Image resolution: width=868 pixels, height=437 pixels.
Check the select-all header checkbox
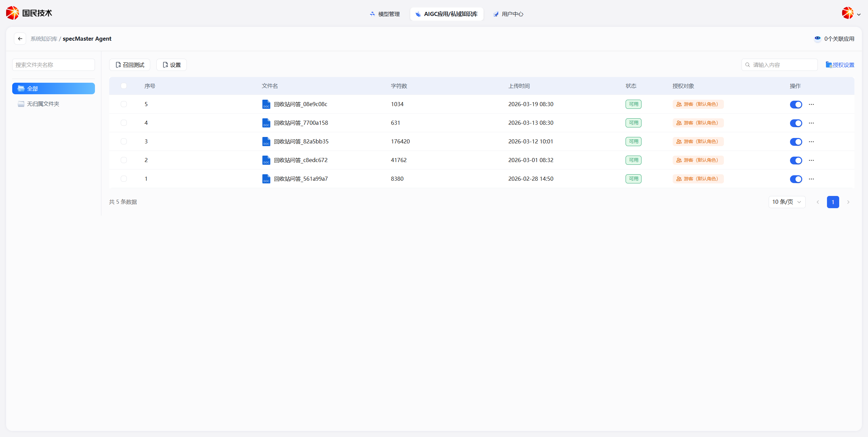(124, 86)
